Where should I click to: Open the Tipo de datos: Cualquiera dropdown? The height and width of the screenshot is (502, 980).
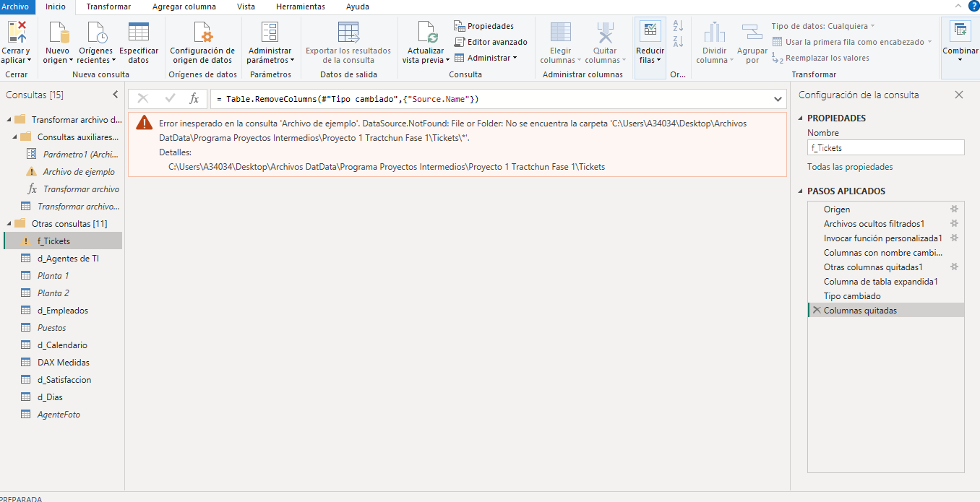(x=822, y=26)
